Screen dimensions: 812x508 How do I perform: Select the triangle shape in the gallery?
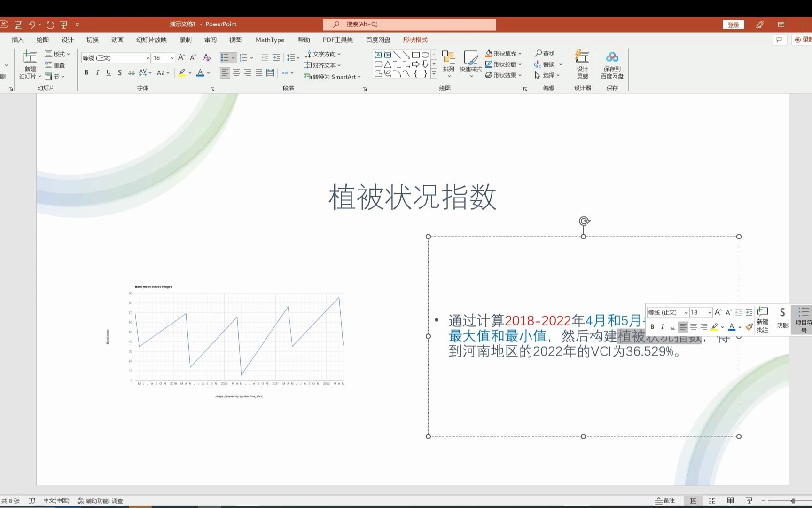click(387, 64)
